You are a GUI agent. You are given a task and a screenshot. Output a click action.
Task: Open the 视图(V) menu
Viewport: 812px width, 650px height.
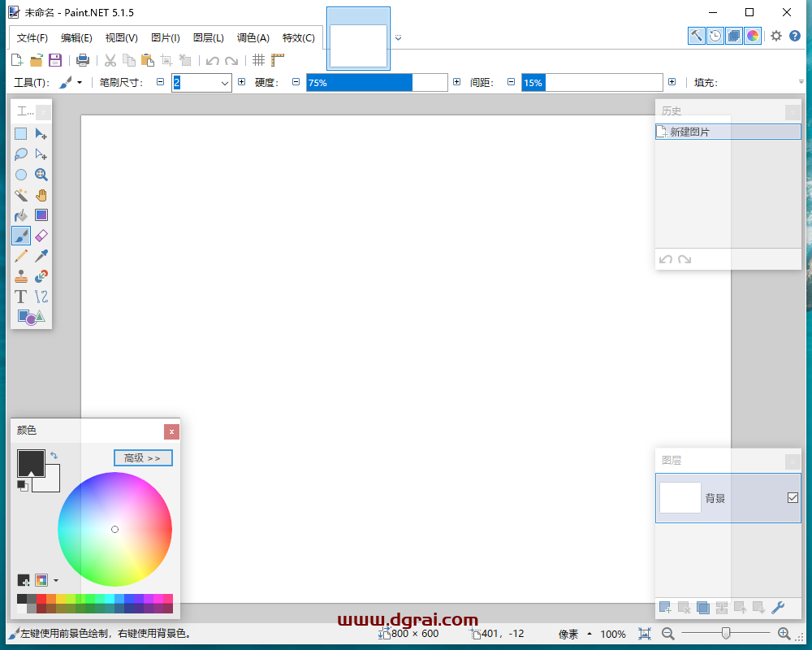tap(121, 38)
